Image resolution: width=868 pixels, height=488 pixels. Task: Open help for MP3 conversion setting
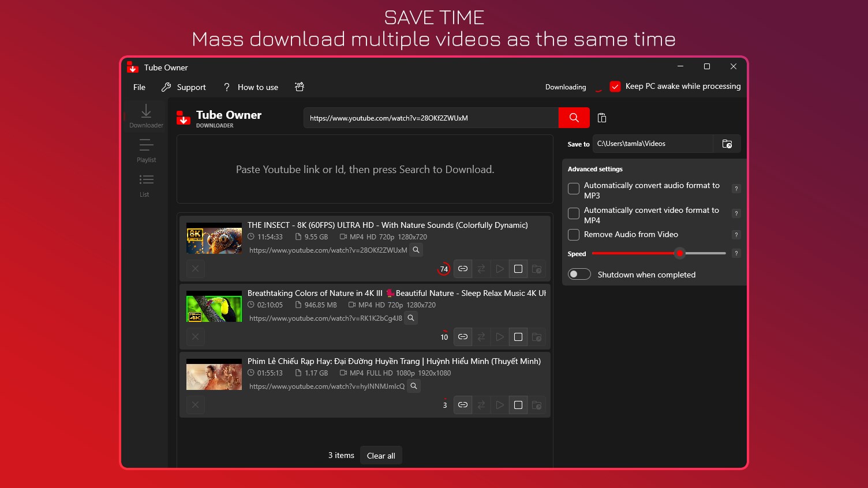coord(736,189)
